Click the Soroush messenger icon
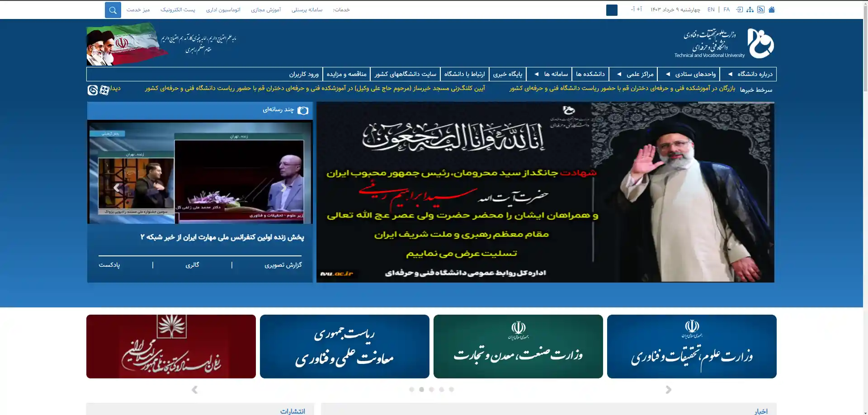Image resolution: width=868 pixels, height=415 pixels. point(93,90)
